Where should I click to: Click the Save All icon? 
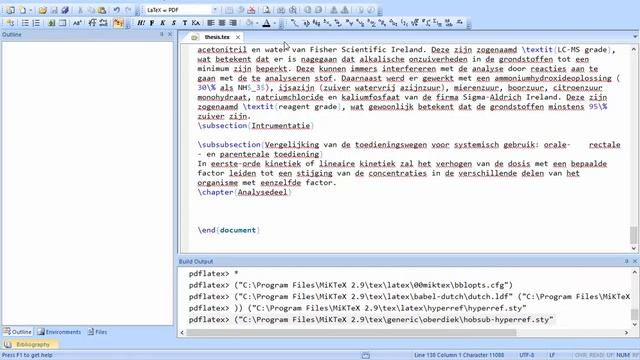point(65,10)
